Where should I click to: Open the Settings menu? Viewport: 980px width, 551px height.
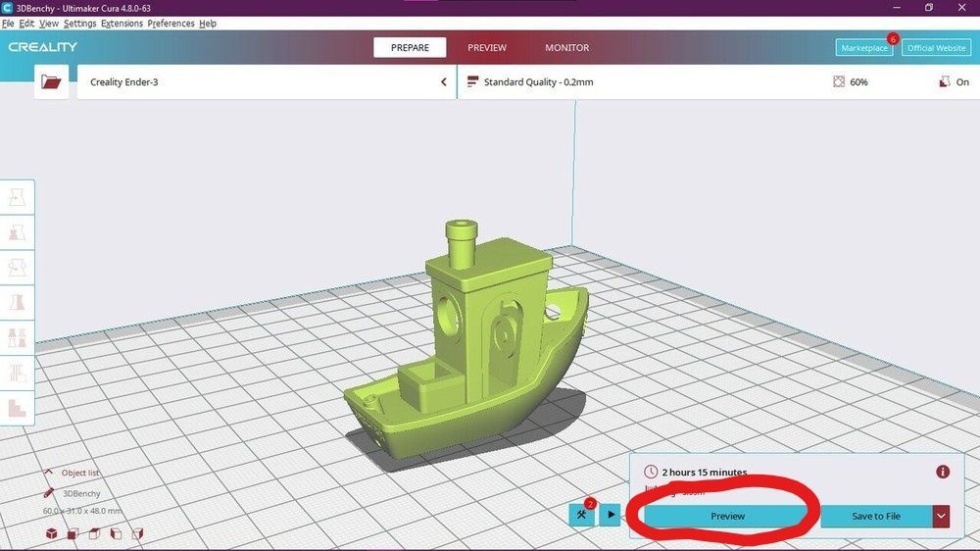(x=80, y=24)
